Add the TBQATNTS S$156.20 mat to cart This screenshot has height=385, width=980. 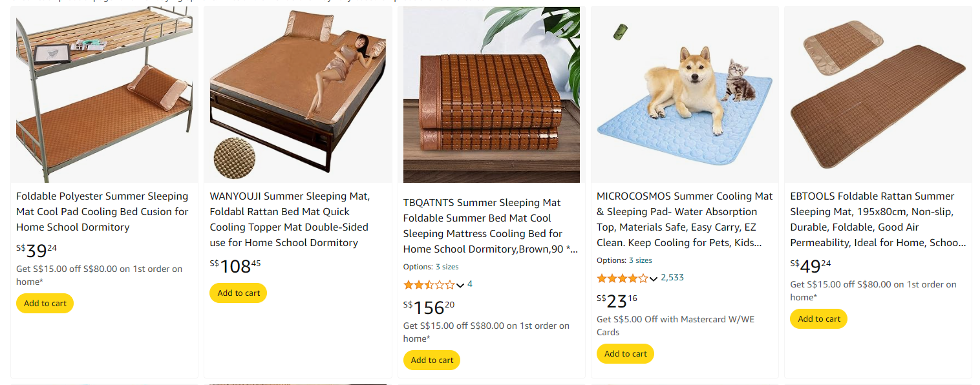pos(432,360)
